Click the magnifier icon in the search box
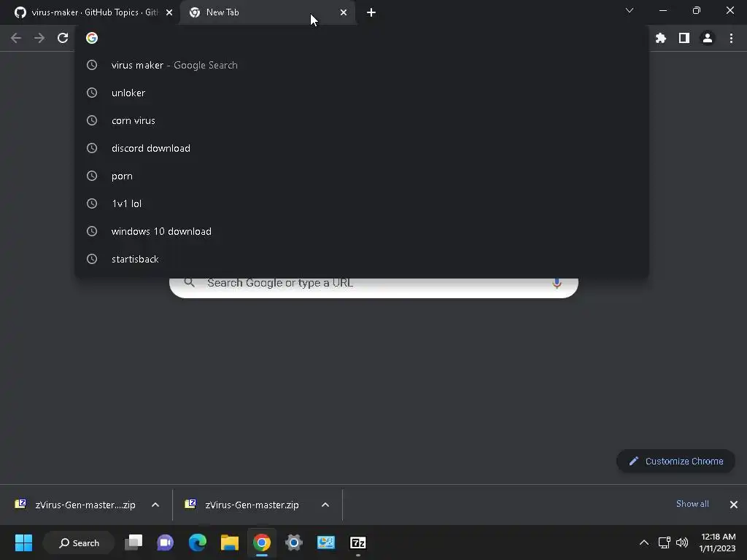Screen dimensions: 747x560 (x=189, y=282)
